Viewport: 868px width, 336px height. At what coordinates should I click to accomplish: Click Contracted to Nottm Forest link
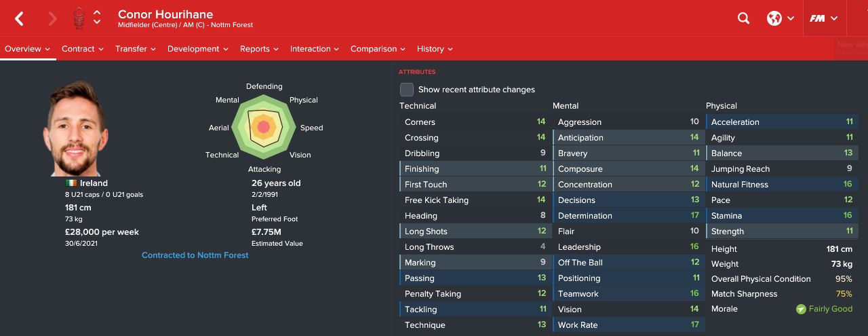click(195, 255)
